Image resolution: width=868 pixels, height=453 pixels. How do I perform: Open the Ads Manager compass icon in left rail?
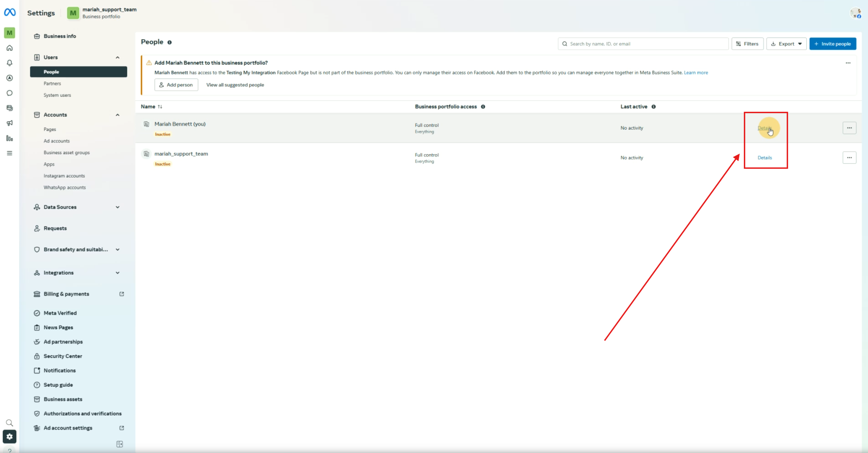(x=10, y=78)
